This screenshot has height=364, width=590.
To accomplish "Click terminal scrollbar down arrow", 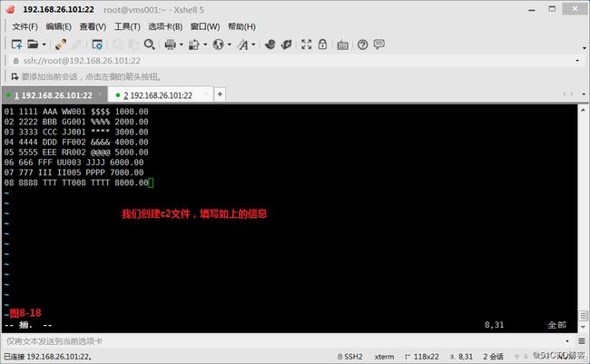I will pyautogui.click(x=583, y=327).
